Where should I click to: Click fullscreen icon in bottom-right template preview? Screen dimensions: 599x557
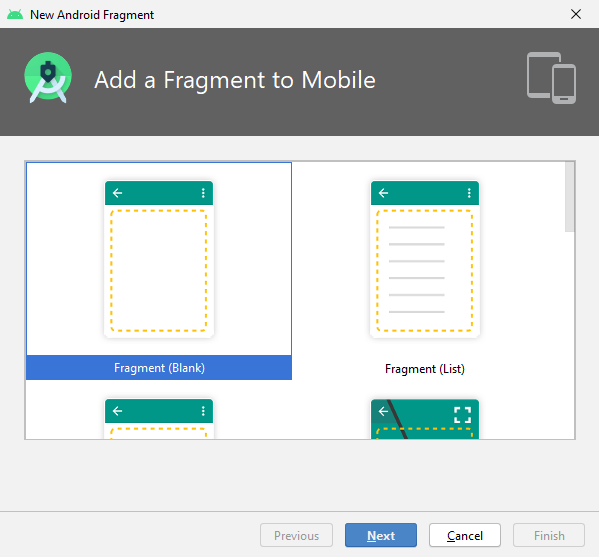point(462,415)
